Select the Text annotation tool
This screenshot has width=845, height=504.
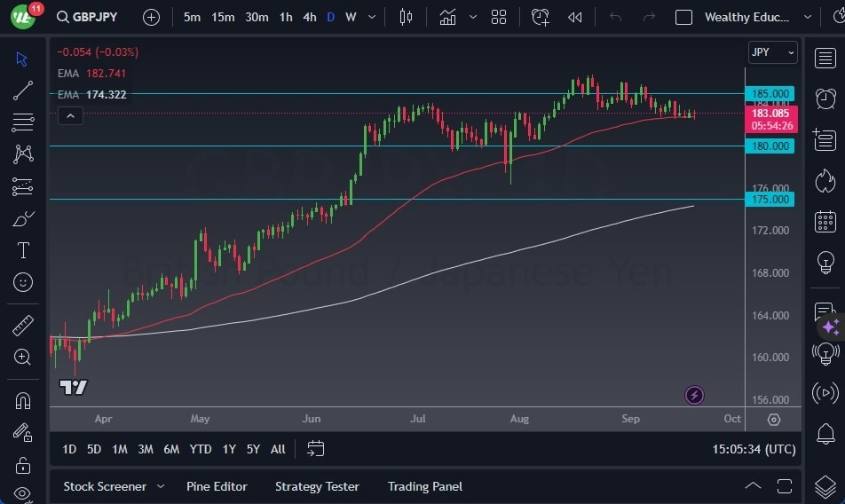pos(23,250)
